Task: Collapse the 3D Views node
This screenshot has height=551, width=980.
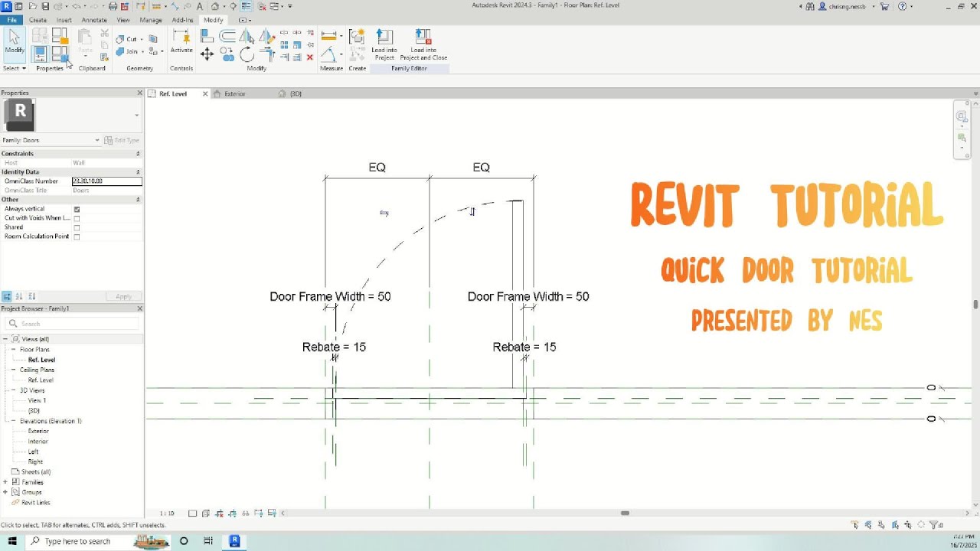Action: 13,390
